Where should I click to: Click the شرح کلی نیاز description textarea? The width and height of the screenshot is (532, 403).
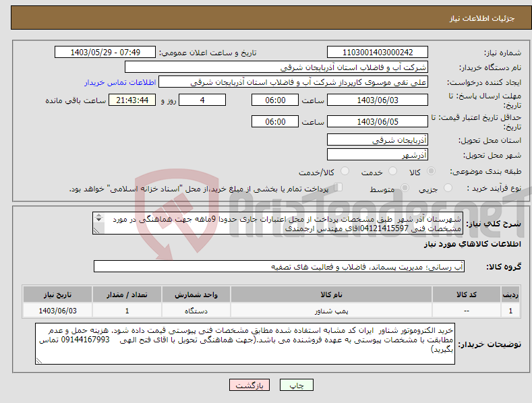pyautogui.click(x=278, y=223)
